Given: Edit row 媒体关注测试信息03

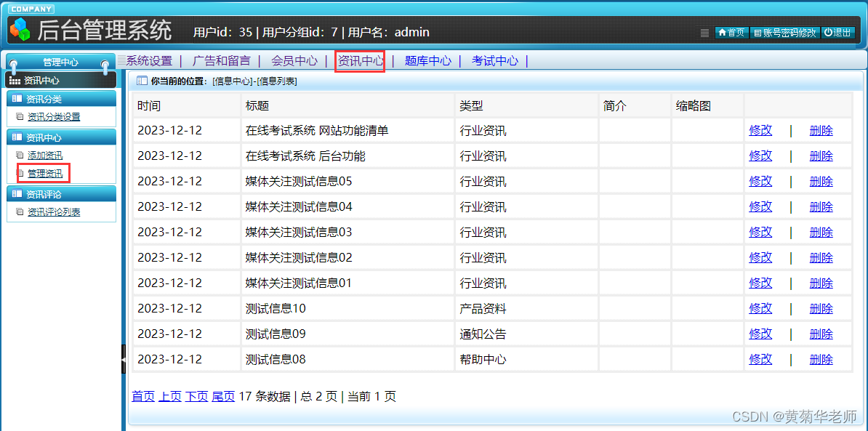Looking at the screenshot, I should pos(760,233).
